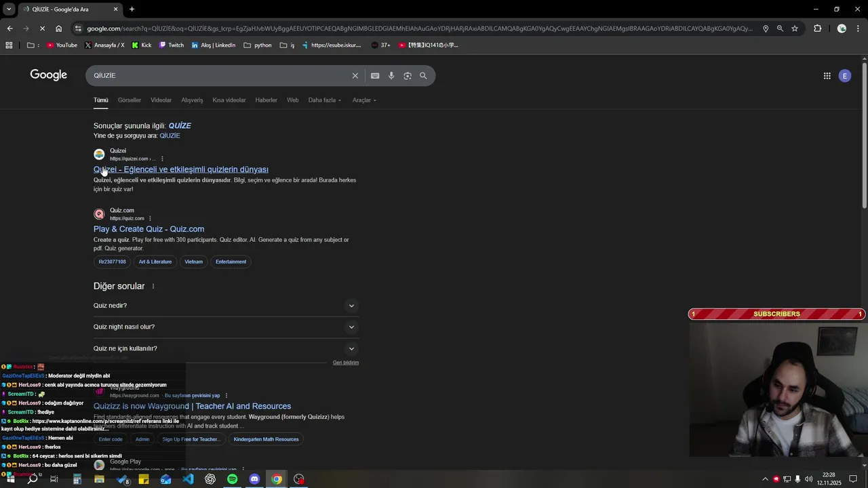Open more options for Quiz.com result

(150, 218)
